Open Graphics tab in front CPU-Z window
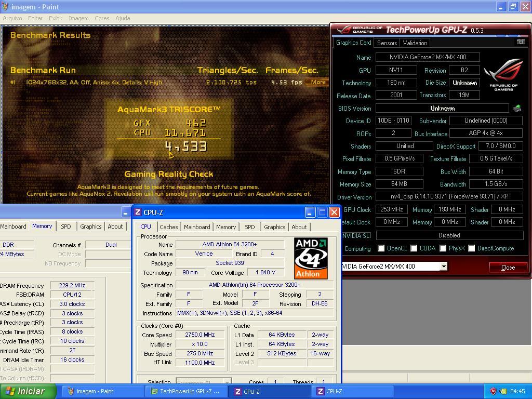The image size is (532, 399). (x=274, y=227)
